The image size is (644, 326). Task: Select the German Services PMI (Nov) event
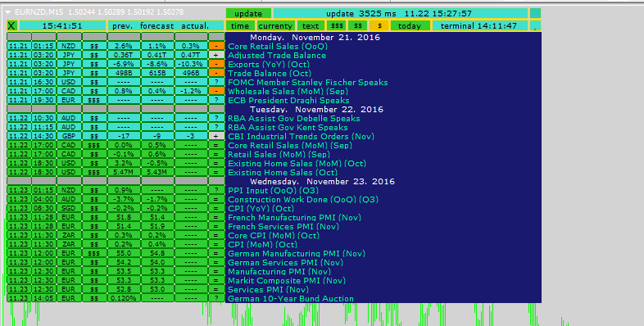(285, 263)
